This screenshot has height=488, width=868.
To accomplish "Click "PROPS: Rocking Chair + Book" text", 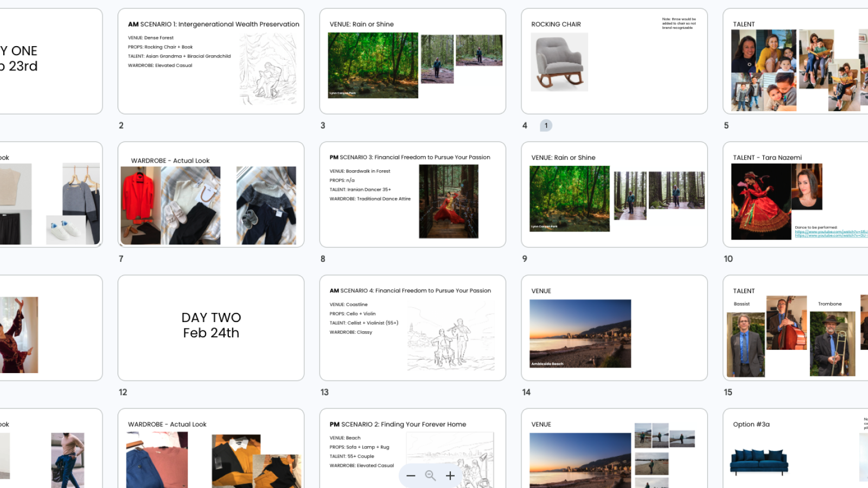I will click(160, 47).
